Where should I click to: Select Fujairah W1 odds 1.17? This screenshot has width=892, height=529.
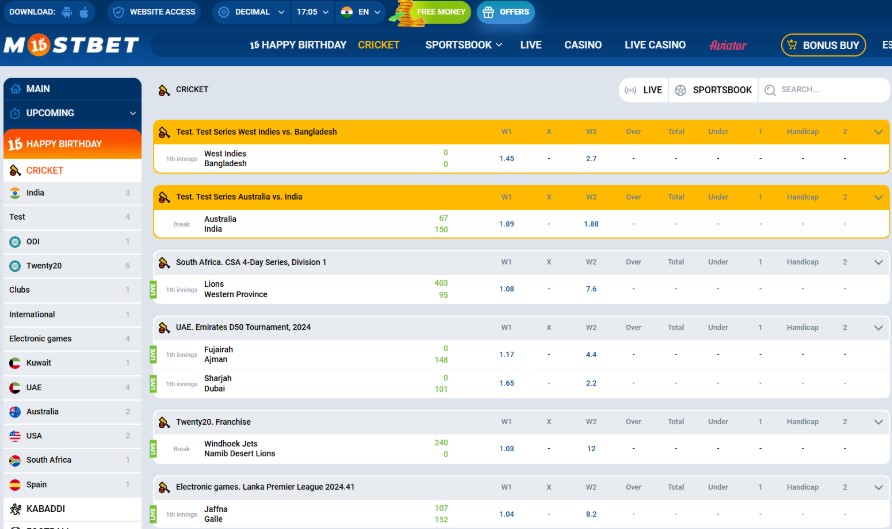click(x=506, y=354)
